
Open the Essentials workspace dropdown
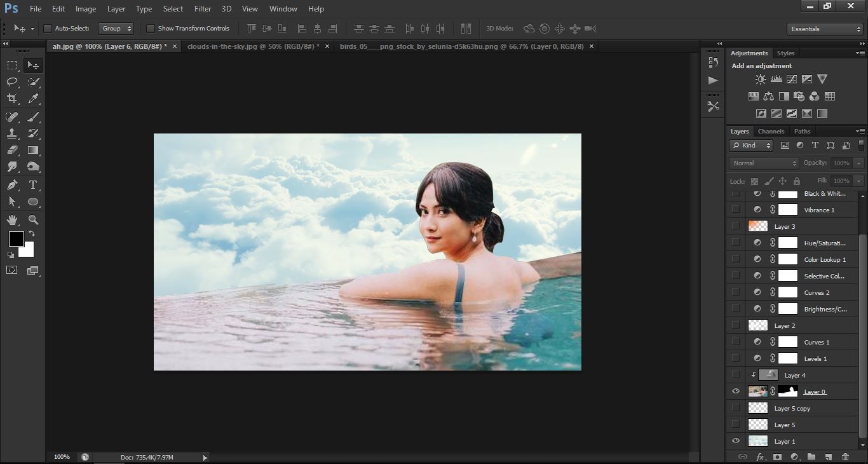click(x=825, y=29)
